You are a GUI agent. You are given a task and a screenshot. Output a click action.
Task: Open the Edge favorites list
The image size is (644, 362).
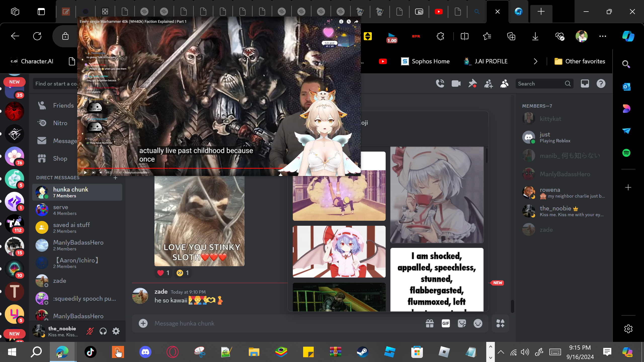click(487, 36)
